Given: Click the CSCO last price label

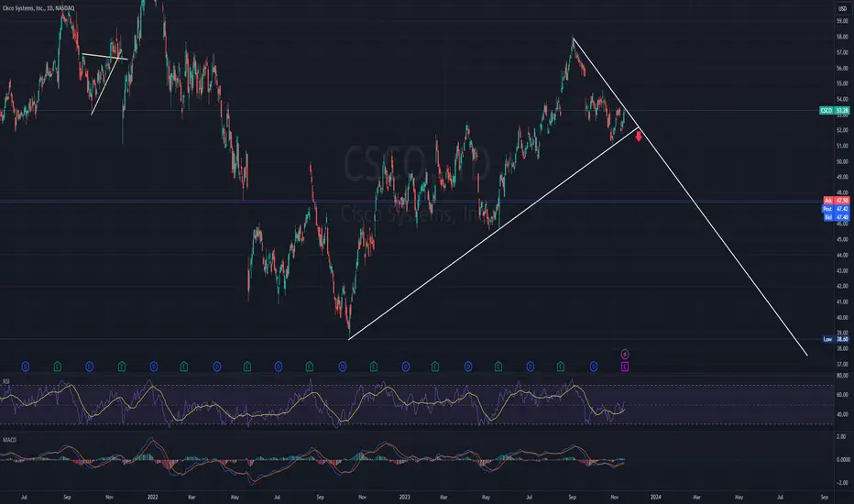Looking at the screenshot, I should 835,111.
